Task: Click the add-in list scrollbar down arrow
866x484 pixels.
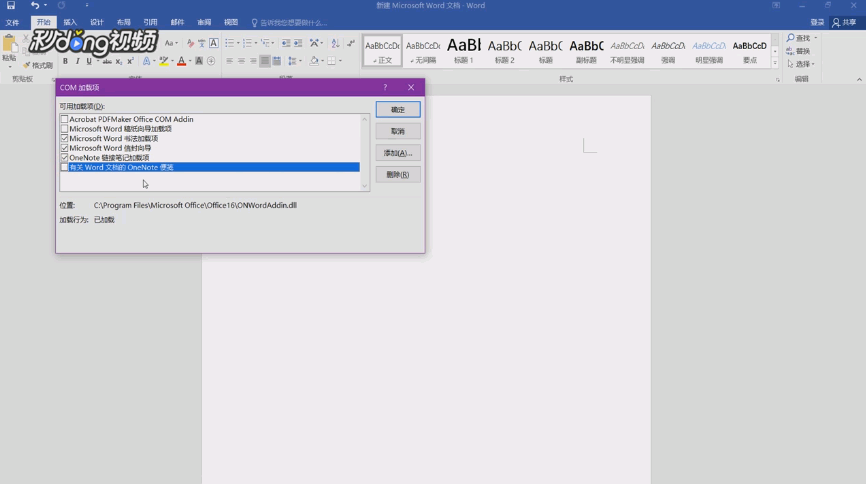Action: (x=365, y=186)
